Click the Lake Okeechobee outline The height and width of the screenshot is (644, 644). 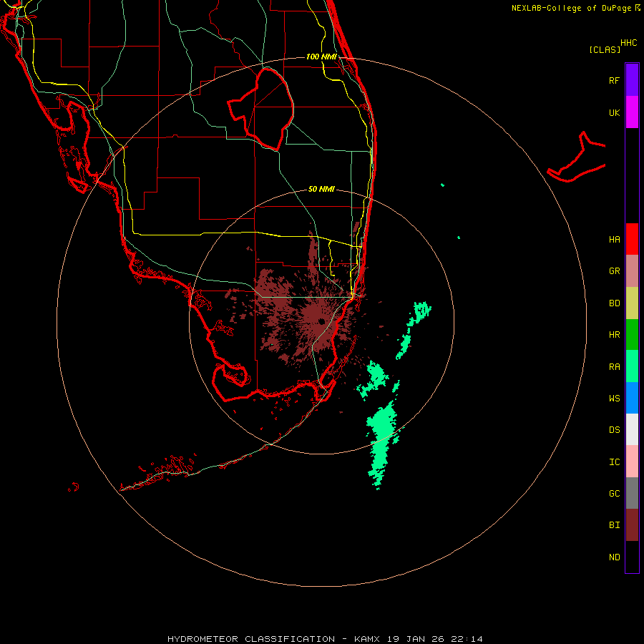262,109
